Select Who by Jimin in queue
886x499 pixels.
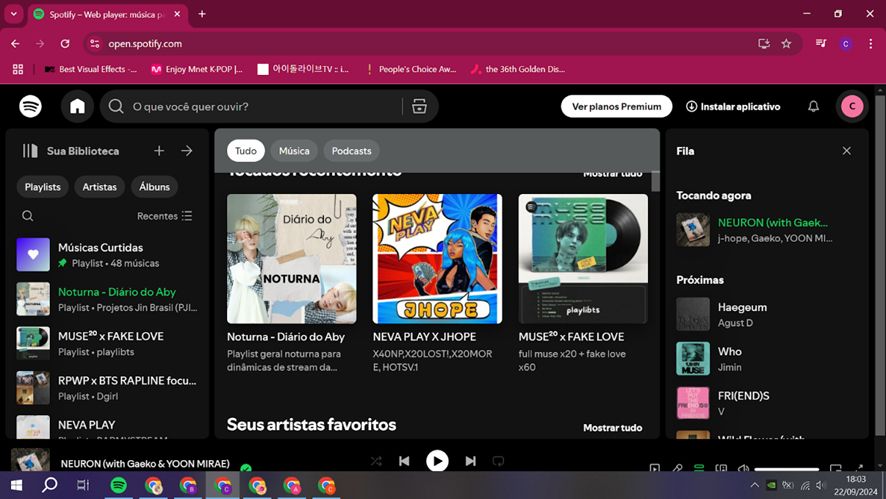[x=767, y=359]
